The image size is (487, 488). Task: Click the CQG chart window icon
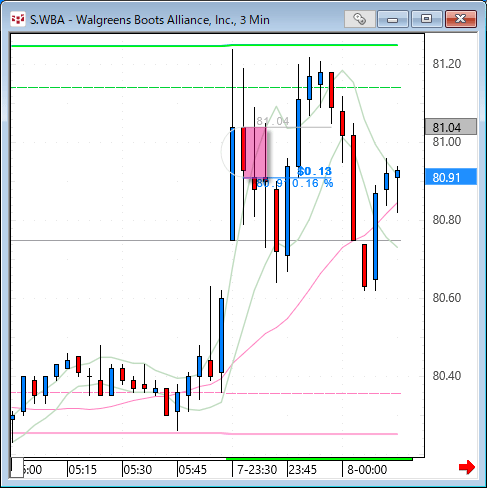[18, 19]
